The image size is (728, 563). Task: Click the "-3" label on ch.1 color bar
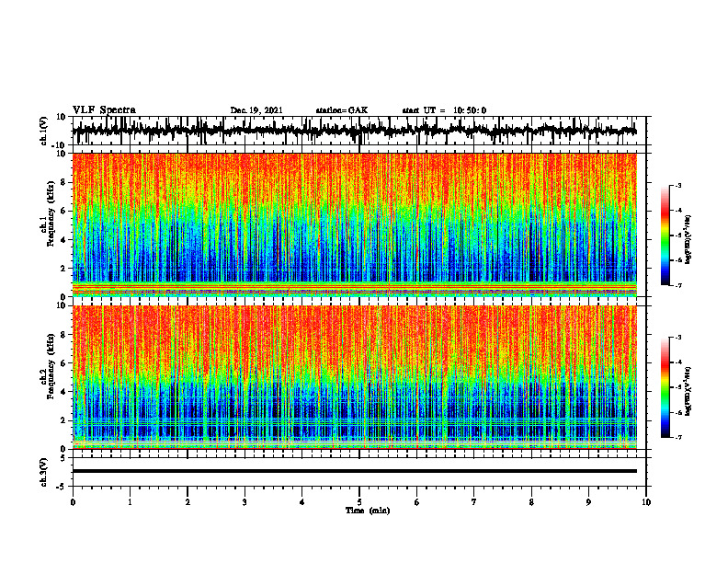(678, 186)
